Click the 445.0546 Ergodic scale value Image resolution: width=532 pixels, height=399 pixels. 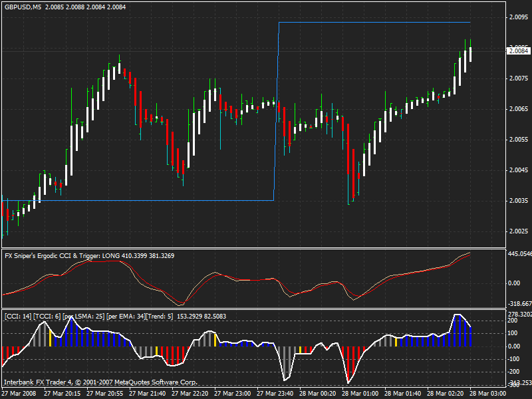tap(519, 254)
